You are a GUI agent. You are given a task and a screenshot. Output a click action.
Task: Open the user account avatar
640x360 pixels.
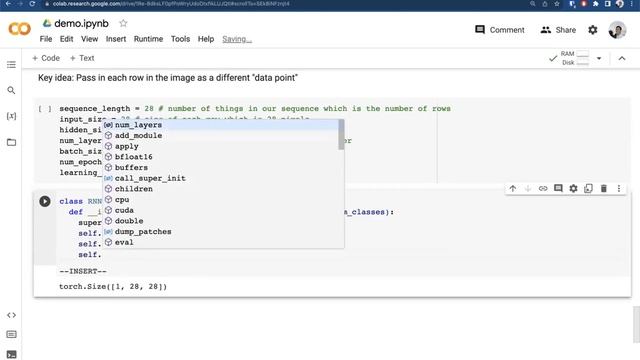point(617,30)
